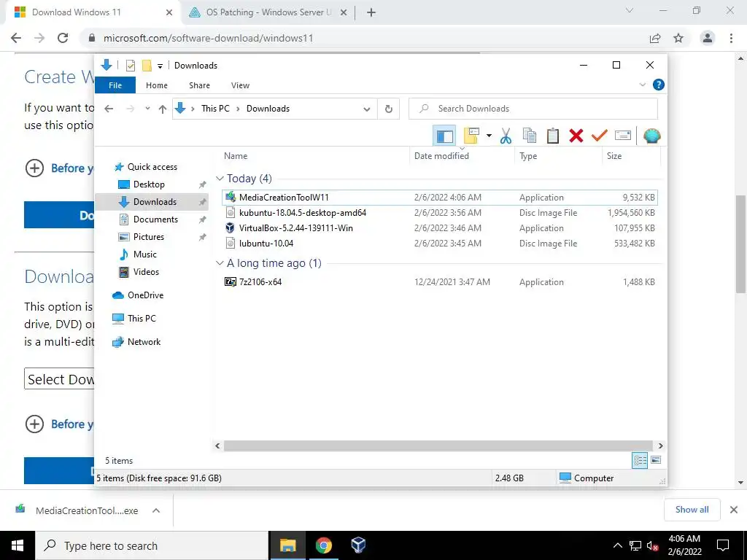Switch to Details view layout button

640,460
